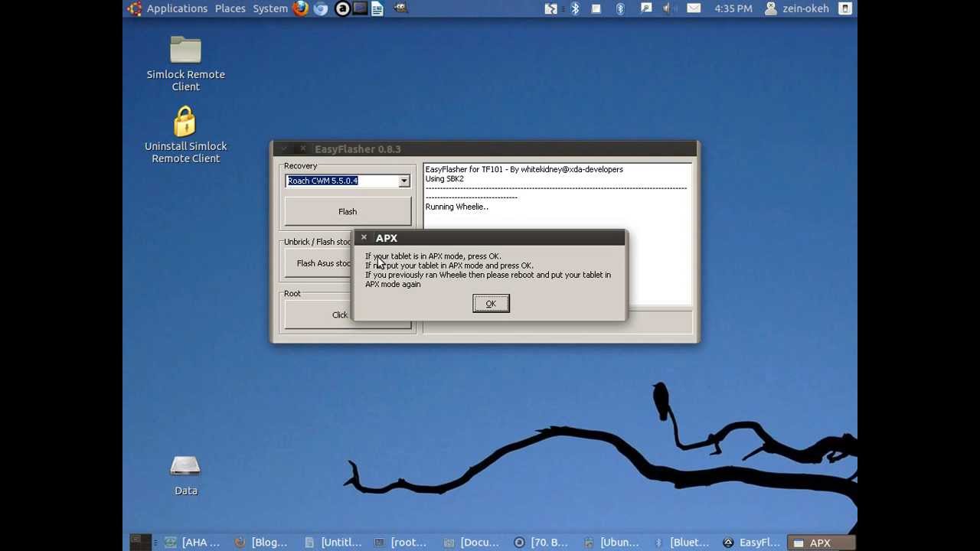The width and height of the screenshot is (980, 551).
Task: Switch to [root... taskbar window
Action: pos(400,542)
